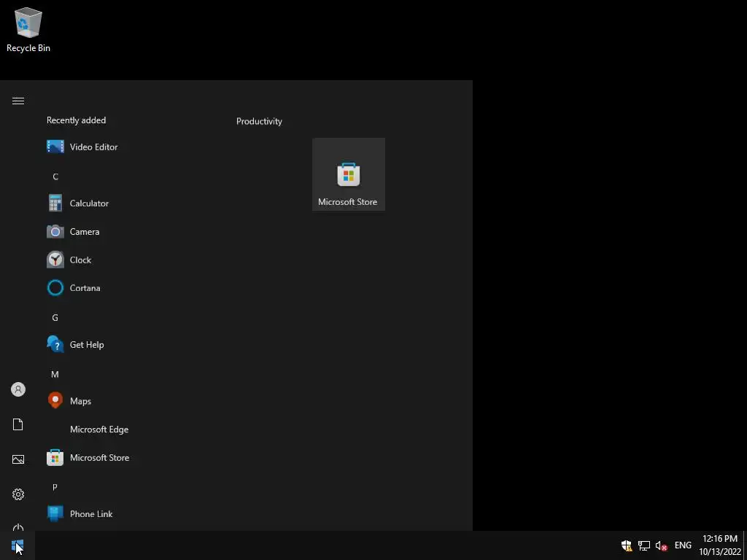Click the muted volume tray icon

click(x=661, y=545)
